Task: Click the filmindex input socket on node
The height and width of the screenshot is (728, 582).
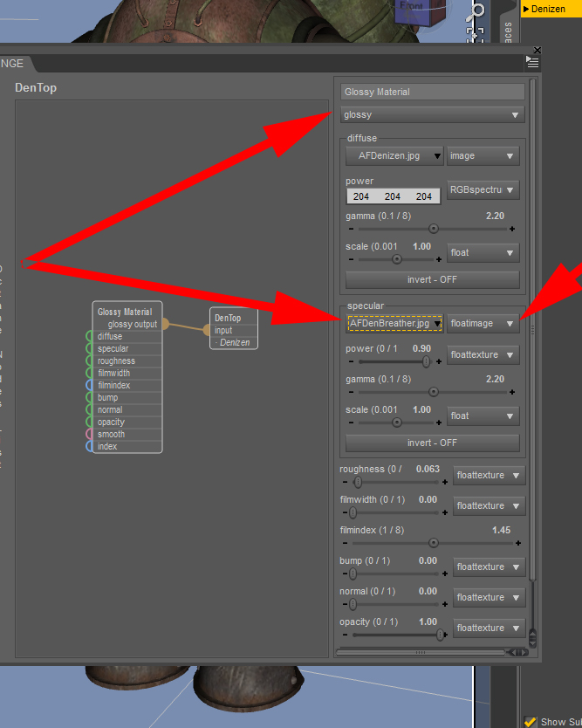Action: (90, 385)
